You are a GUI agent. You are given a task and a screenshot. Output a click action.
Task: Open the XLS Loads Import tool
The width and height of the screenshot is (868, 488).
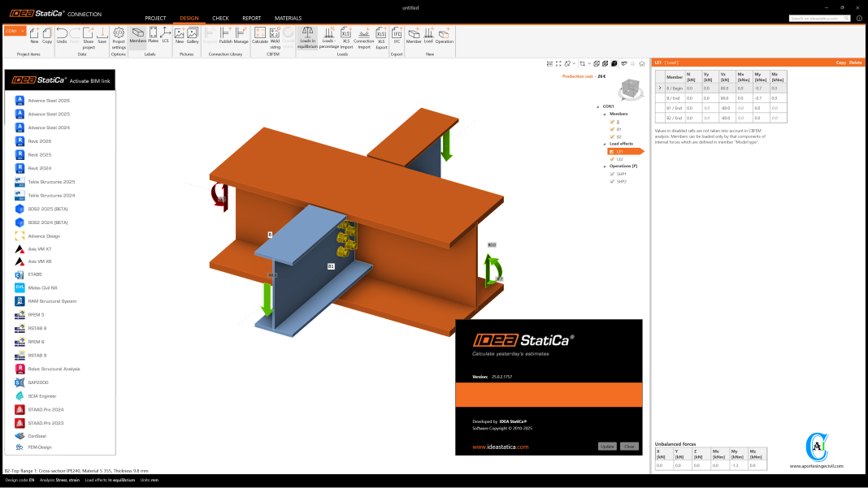pos(345,34)
